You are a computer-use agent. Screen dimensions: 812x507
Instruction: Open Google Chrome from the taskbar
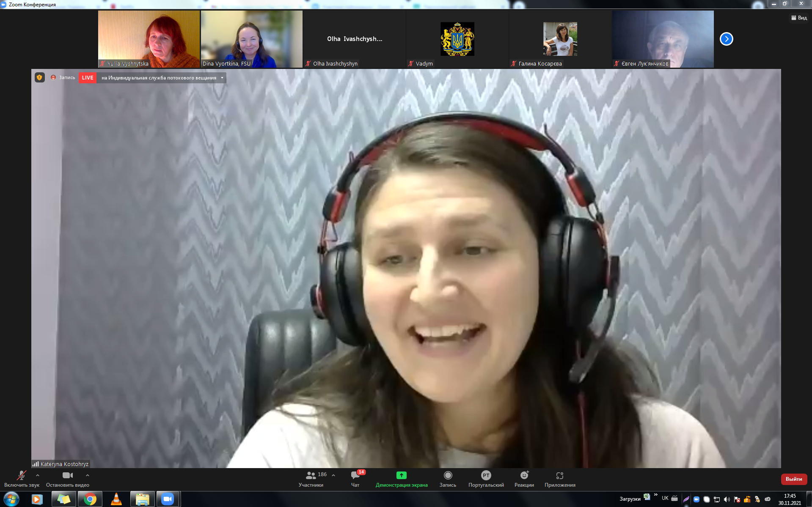tap(90, 499)
